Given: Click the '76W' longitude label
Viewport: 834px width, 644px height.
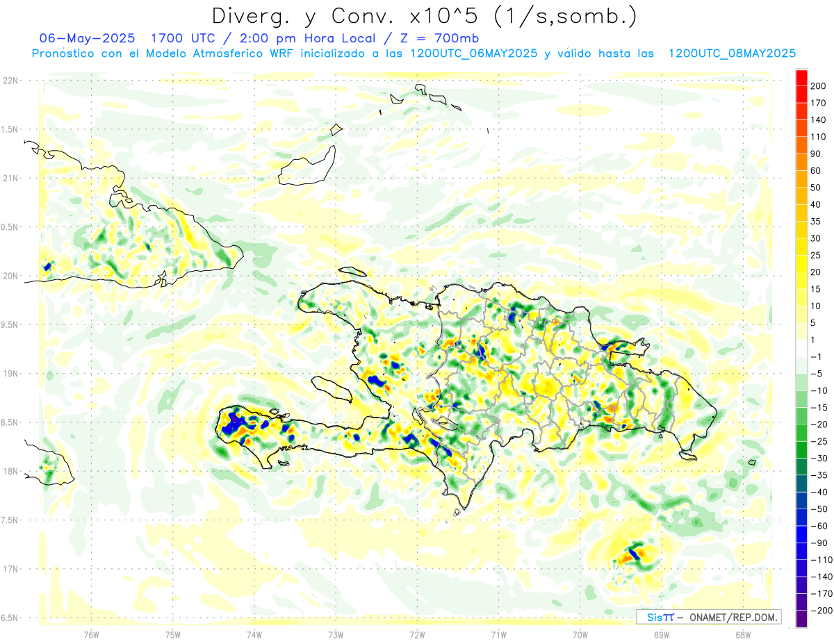Looking at the screenshot, I should click(x=91, y=635).
